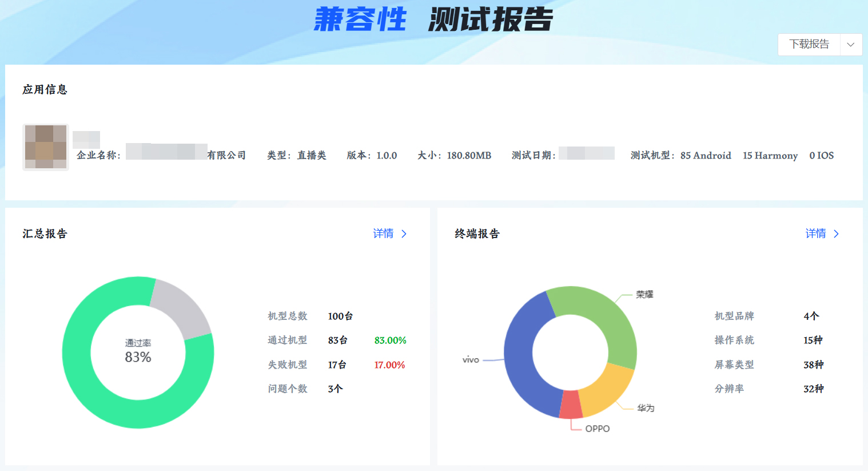Click the 机型总数 label

(x=288, y=316)
